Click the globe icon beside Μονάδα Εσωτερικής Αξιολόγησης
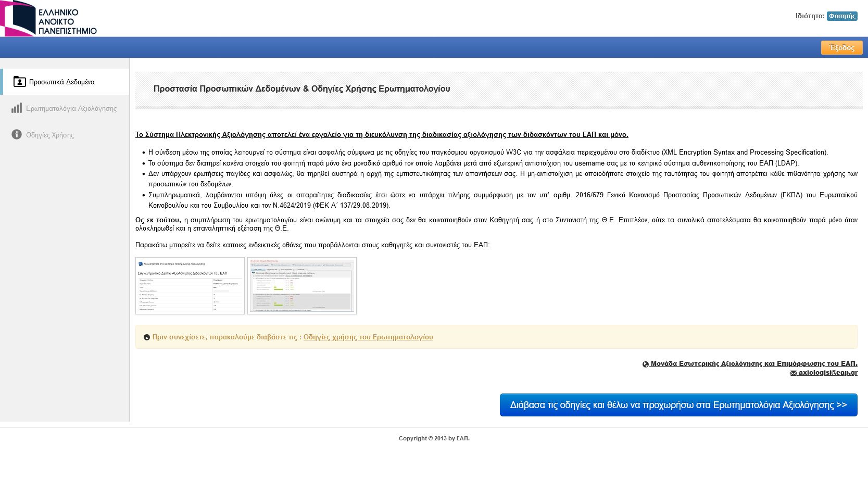 645,364
